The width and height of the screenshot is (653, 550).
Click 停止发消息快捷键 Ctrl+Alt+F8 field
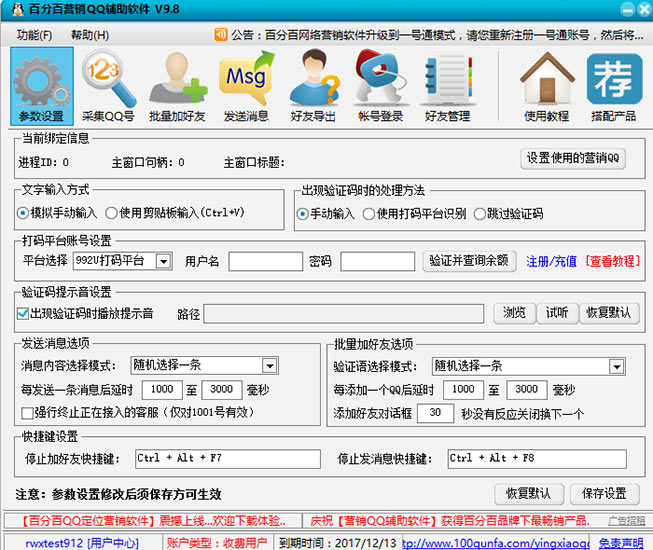537,459
